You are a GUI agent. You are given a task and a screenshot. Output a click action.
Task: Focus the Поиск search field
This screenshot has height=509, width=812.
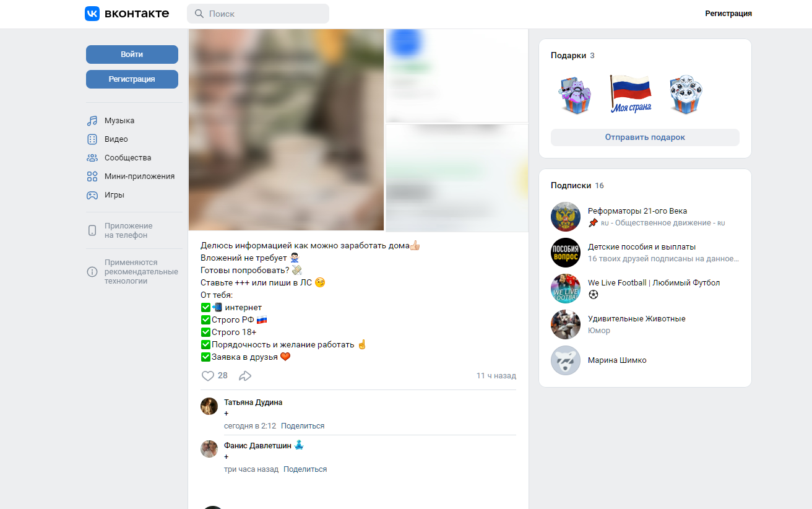[258, 14]
